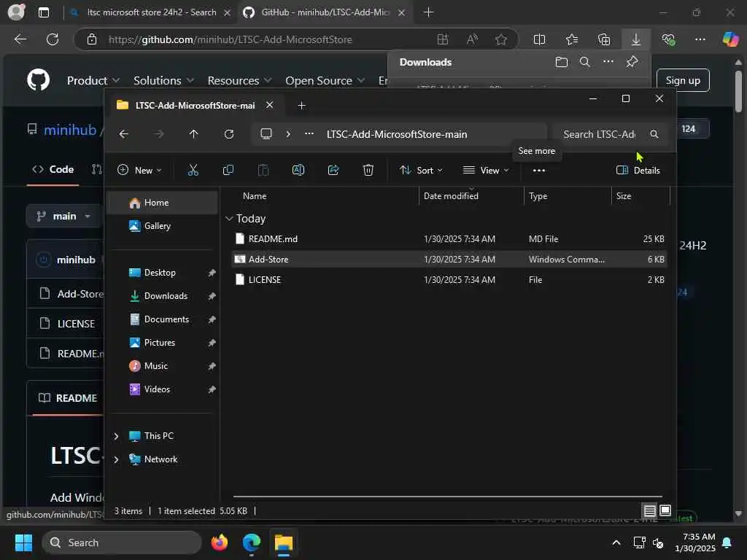Click the Share icon in Explorer toolbar
Image resolution: width=747 pixels, height=560 pixels.
point(333,170)
